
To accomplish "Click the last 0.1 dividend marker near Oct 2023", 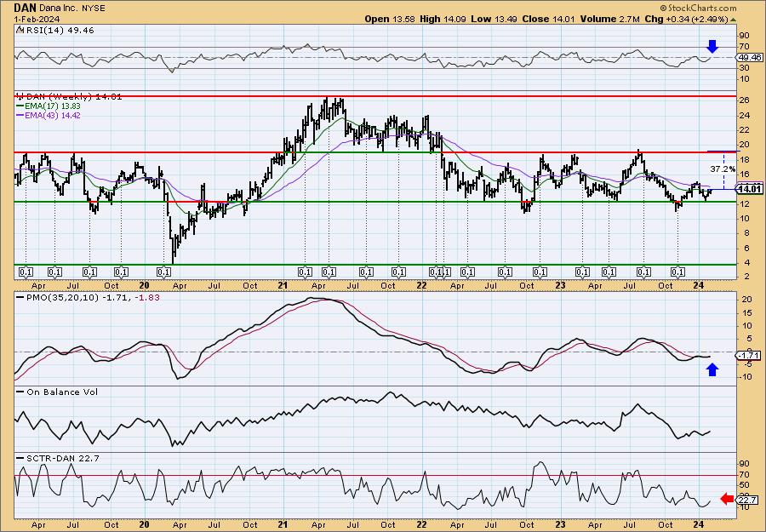I will [x=677, y=272].
